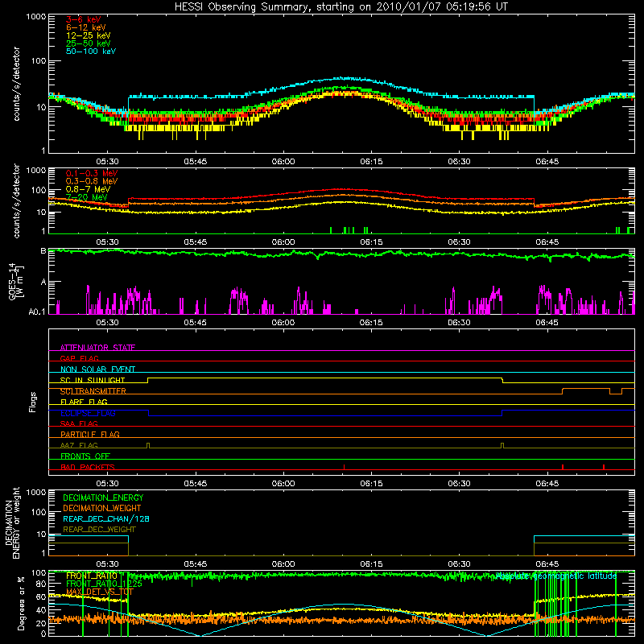Click the HESSI Observing Summary title text
Screen dimensions: 644x644
341,7
